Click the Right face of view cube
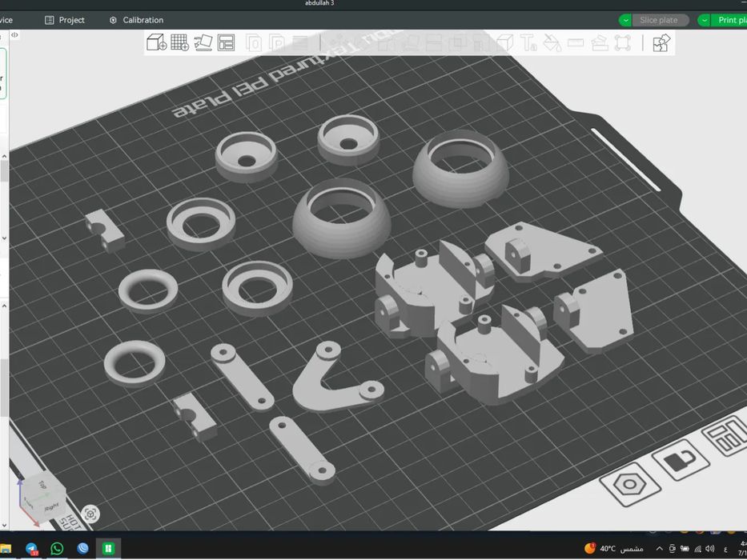Screen dimensions: 747x560 51,507
